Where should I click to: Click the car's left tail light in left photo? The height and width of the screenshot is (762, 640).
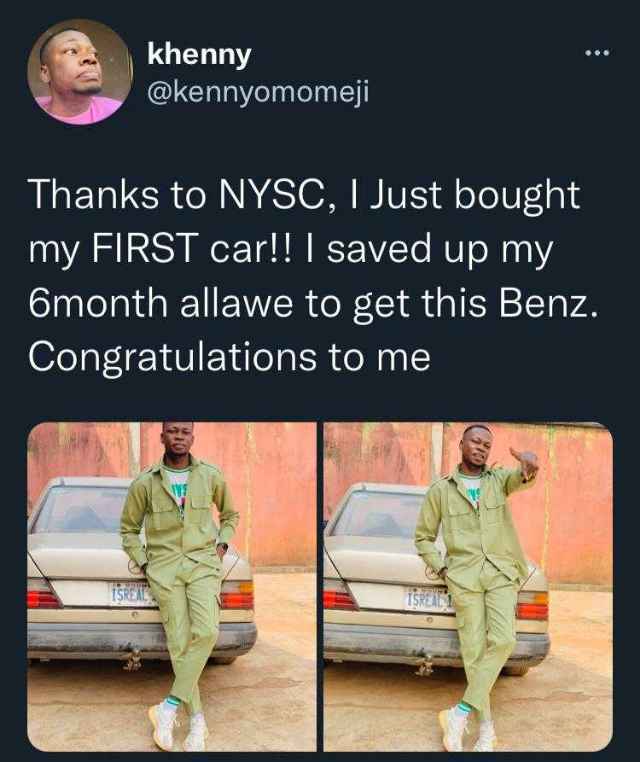[43, 596]
